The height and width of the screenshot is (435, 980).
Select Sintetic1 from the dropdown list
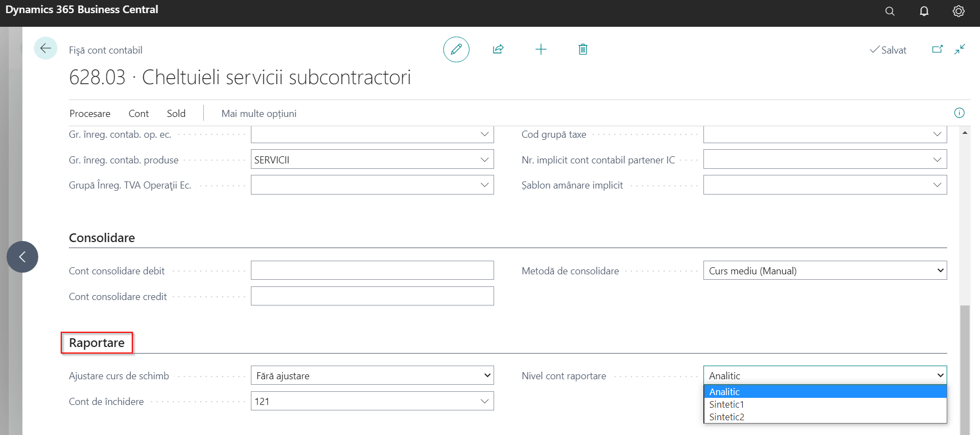726,404
